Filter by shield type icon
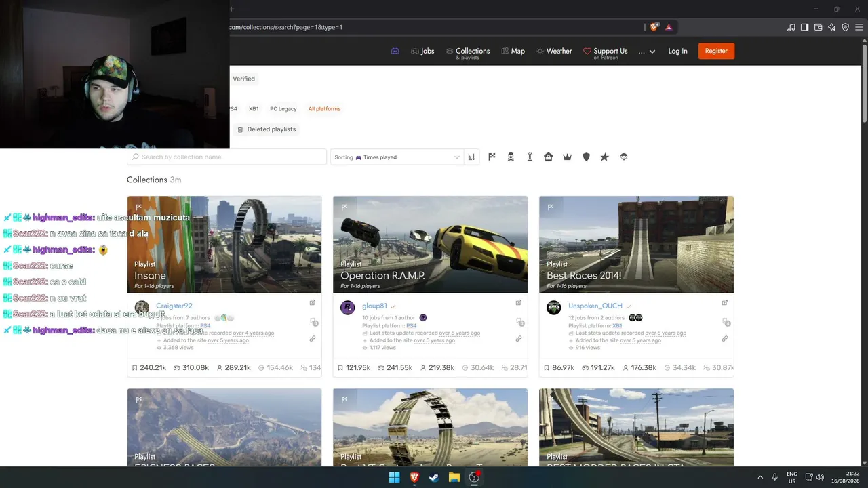Viewport: 868px width, 488px height. [x=587, y=157]
